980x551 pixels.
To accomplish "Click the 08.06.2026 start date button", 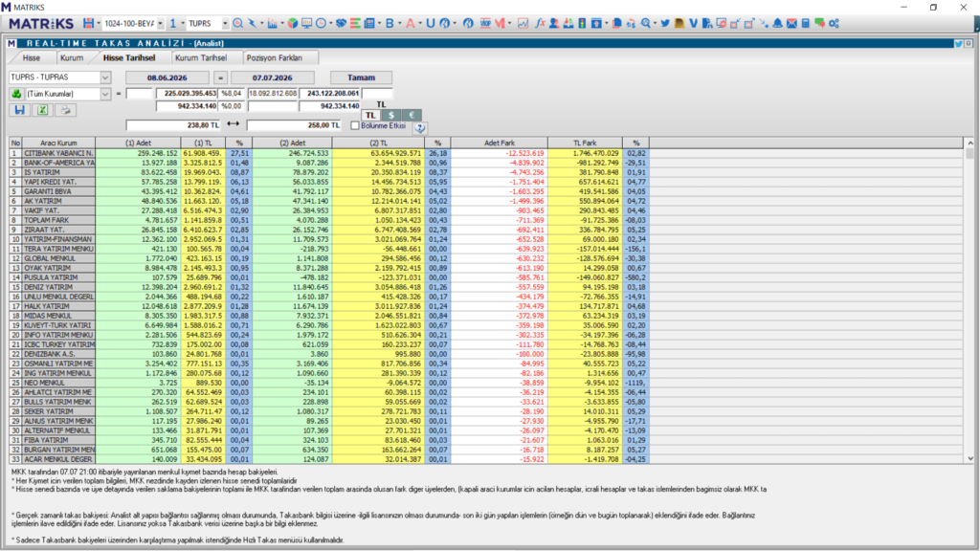I will (167, 77).
